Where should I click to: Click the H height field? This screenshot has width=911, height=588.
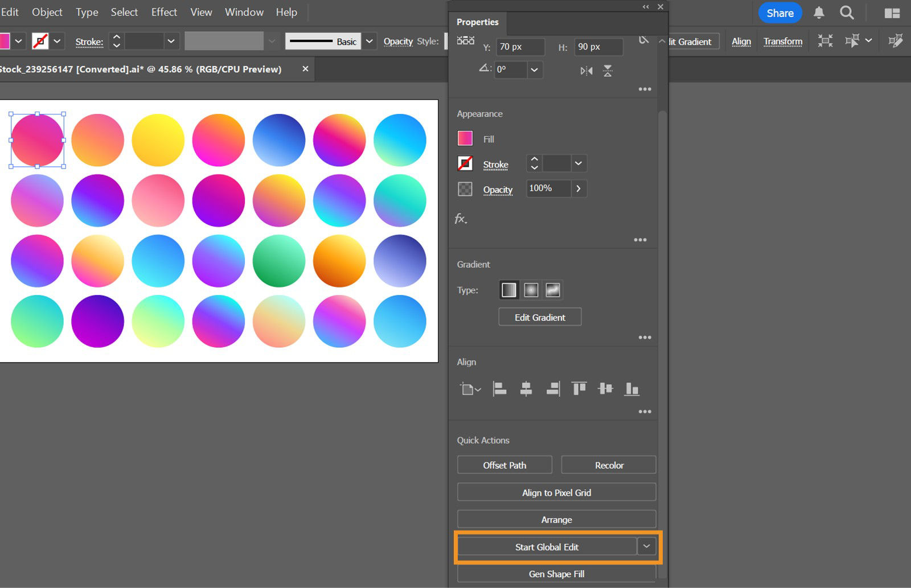point(598,47)
